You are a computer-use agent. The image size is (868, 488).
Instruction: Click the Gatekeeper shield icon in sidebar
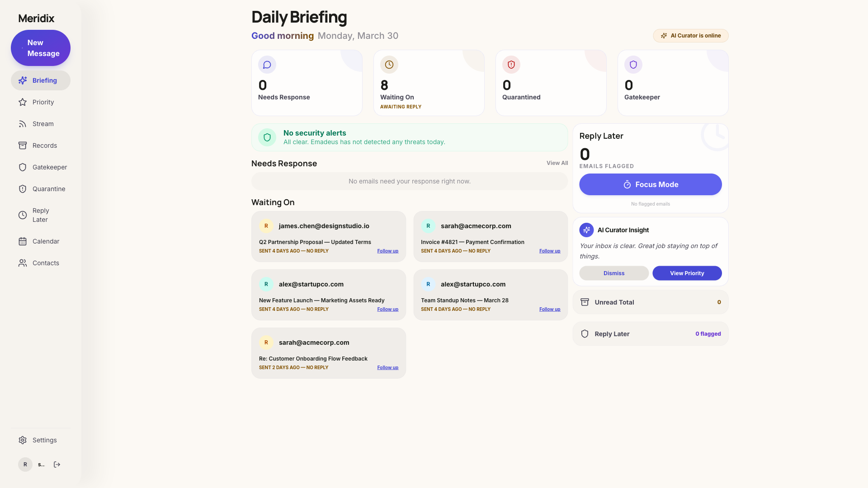point(23,167)
